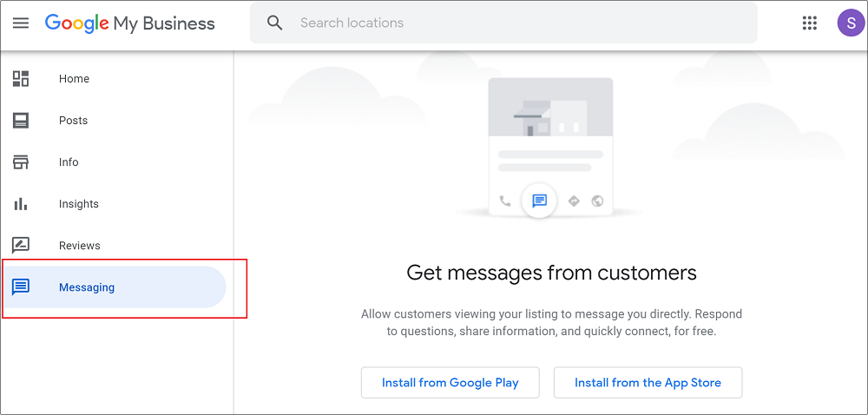Click the Info storefront icon
The image size is (868, 415).
coord(21,162)
